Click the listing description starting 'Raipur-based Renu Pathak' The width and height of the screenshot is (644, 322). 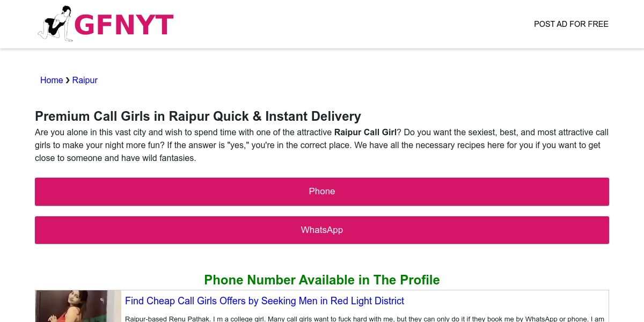pyautogui.click(x=365, y=319)
